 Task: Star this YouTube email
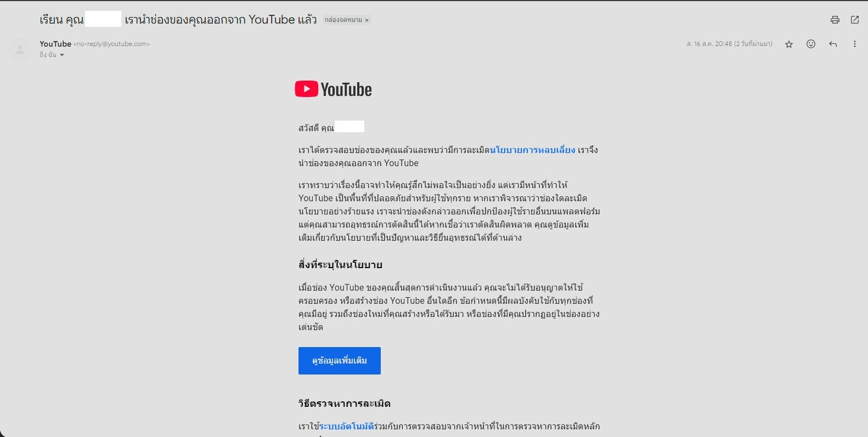point(789,44)
